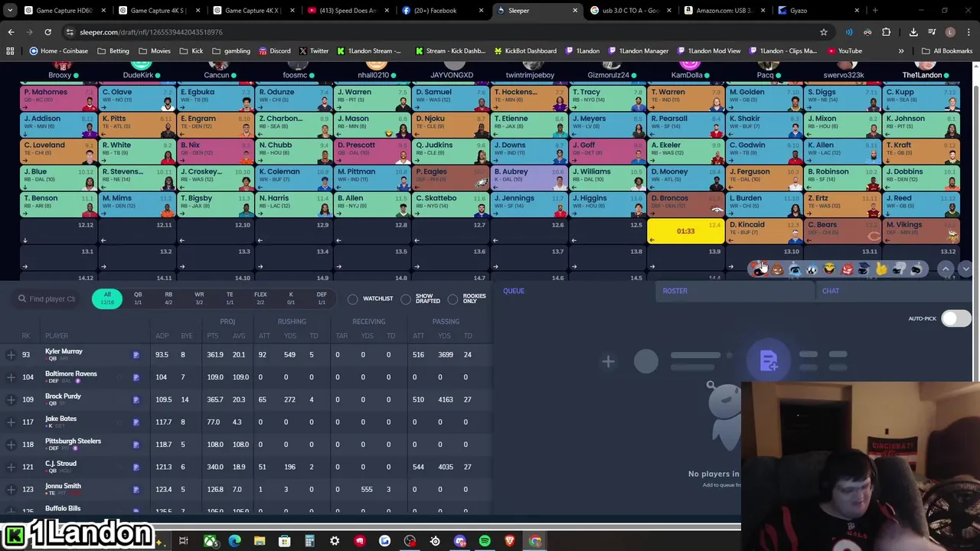
Task: Send the graduation cap emoji reaction
Action: 864,269
